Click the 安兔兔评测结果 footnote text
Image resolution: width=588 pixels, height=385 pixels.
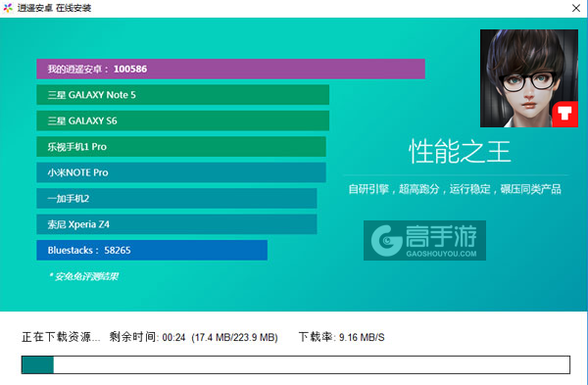click(83, 276)
